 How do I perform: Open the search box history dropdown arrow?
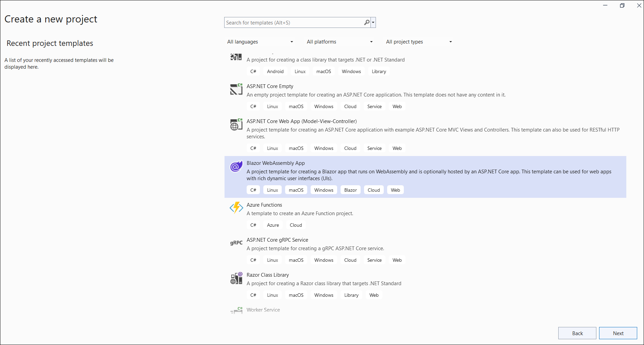(x=373, y=22)
